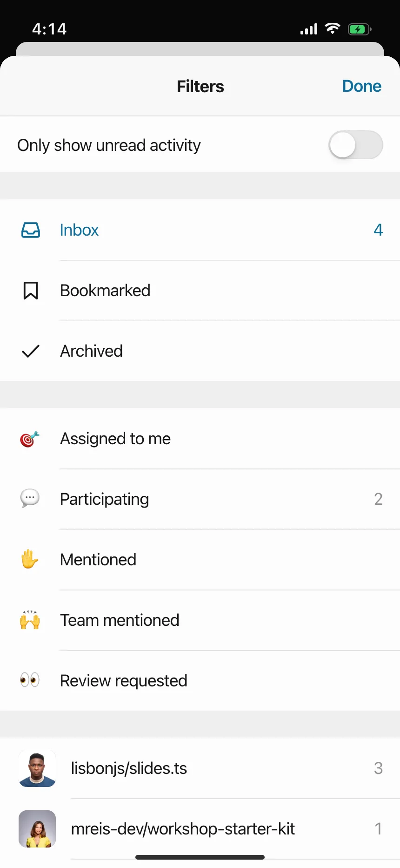Tap the Participating speech bubble icon
400x868 pixels.
[x=30, y=499]
